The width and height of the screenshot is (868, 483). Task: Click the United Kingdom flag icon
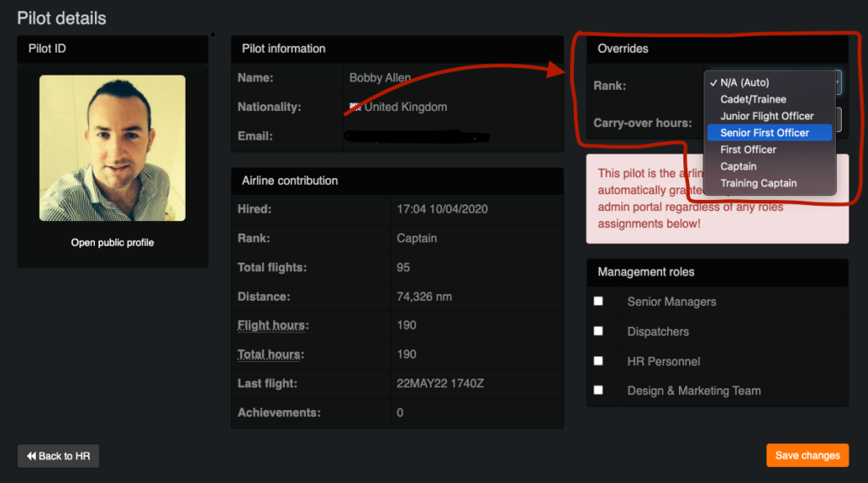coord(355,107)
